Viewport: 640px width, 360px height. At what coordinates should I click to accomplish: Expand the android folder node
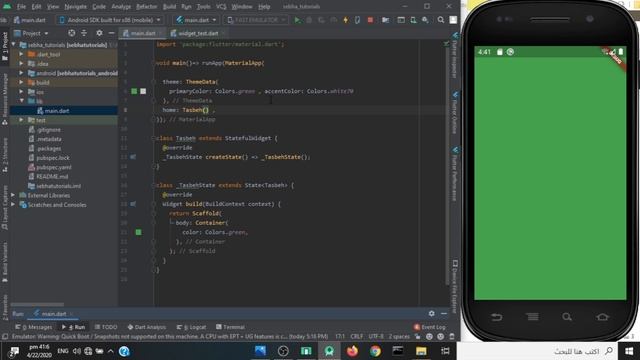[x=21, y=73]
